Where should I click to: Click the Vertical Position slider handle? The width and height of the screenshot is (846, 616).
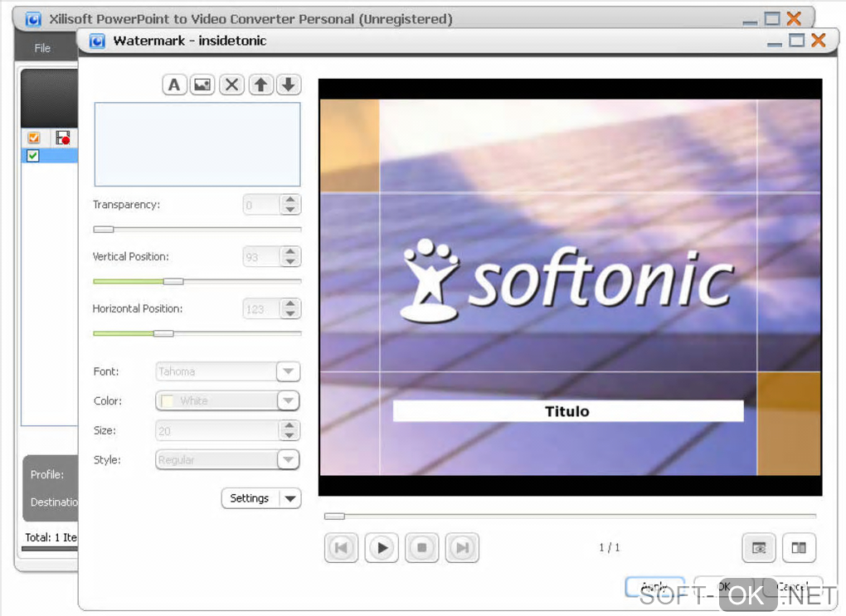tap(173, 282)
